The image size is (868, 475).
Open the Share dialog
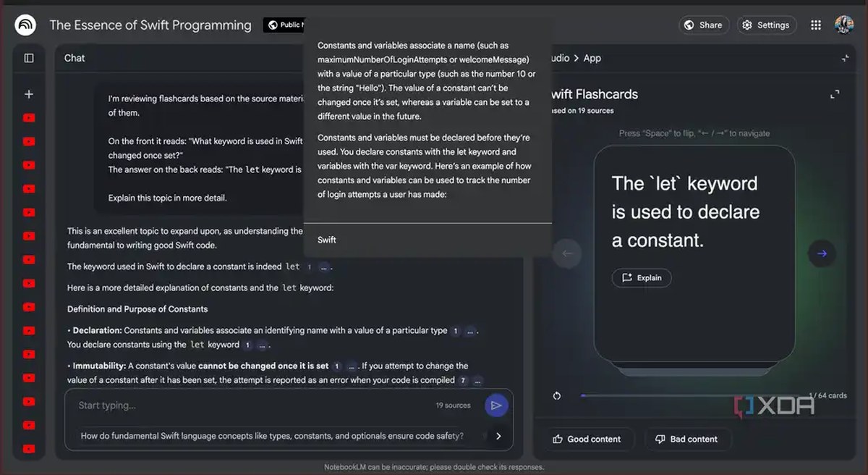[x=704, y=25]
